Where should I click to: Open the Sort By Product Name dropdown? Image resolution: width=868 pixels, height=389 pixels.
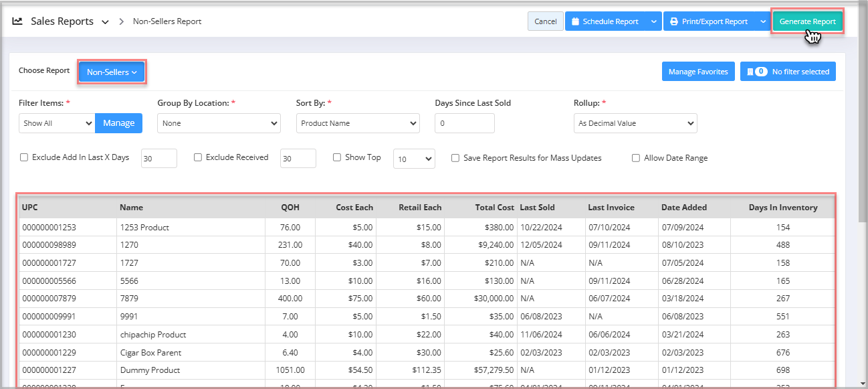coord(358,123)
